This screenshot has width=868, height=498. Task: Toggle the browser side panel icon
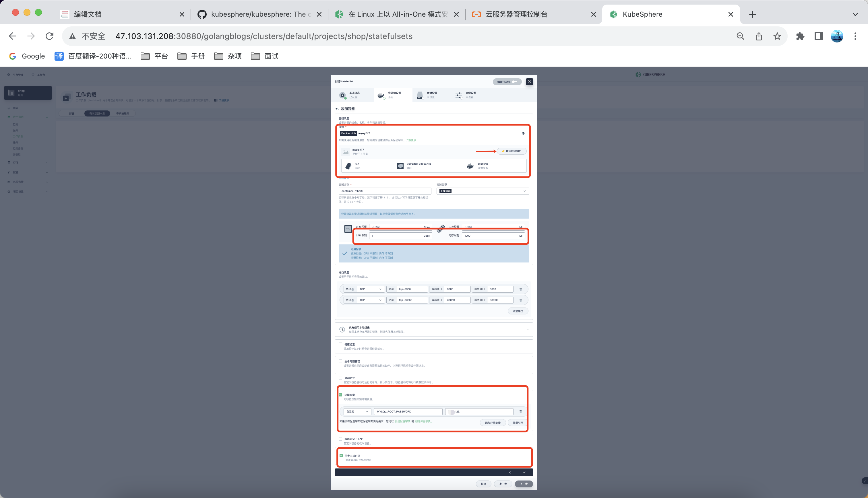pos(818,36)
